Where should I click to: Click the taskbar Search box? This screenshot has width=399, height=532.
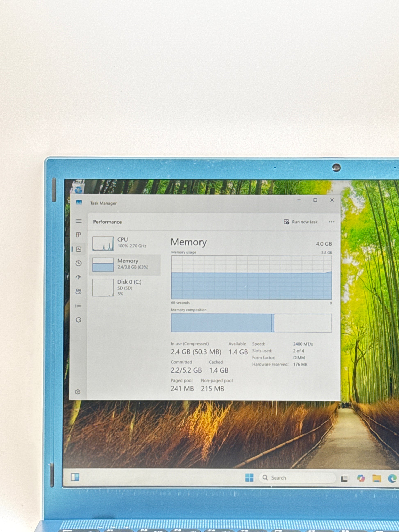click(297, 478)
